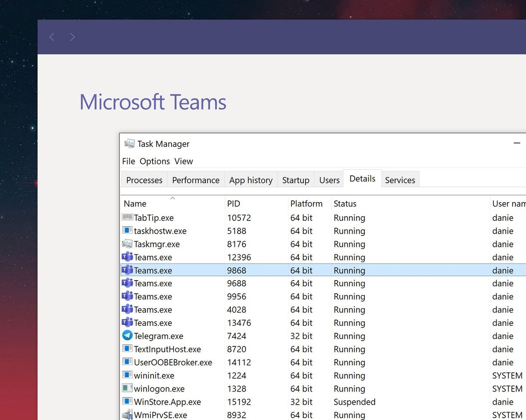The height and width of the screenshot is (420, 526).
Task: Click the WmiPrvSE.exe process icon
Action: [x=127, y=415]
